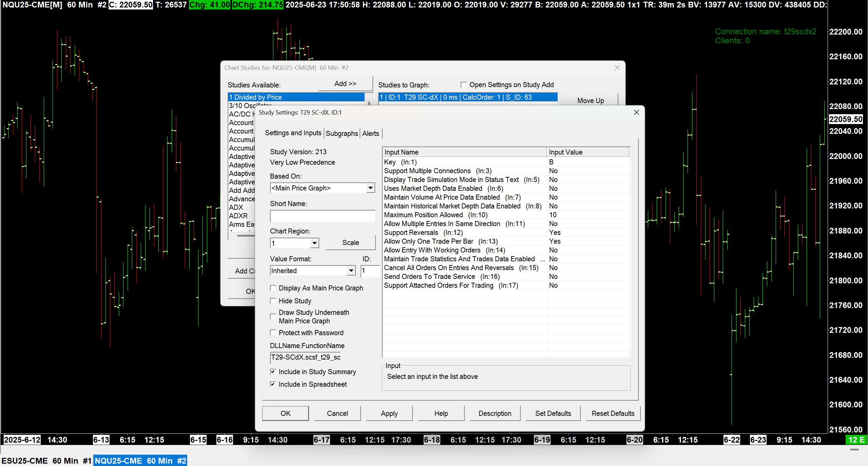Enable Protect with Password option
Screen dimensions: 868x466
[273, 333]
